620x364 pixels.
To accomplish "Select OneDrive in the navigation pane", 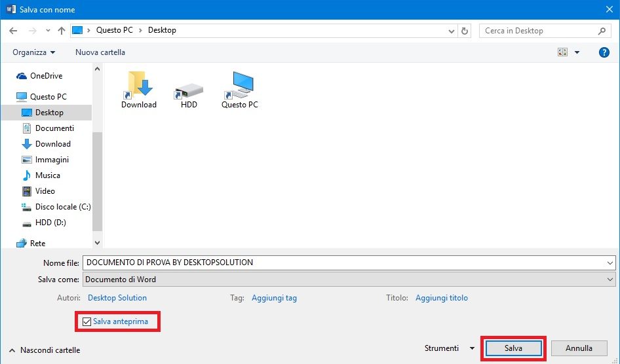I will [x=46, y=76].
